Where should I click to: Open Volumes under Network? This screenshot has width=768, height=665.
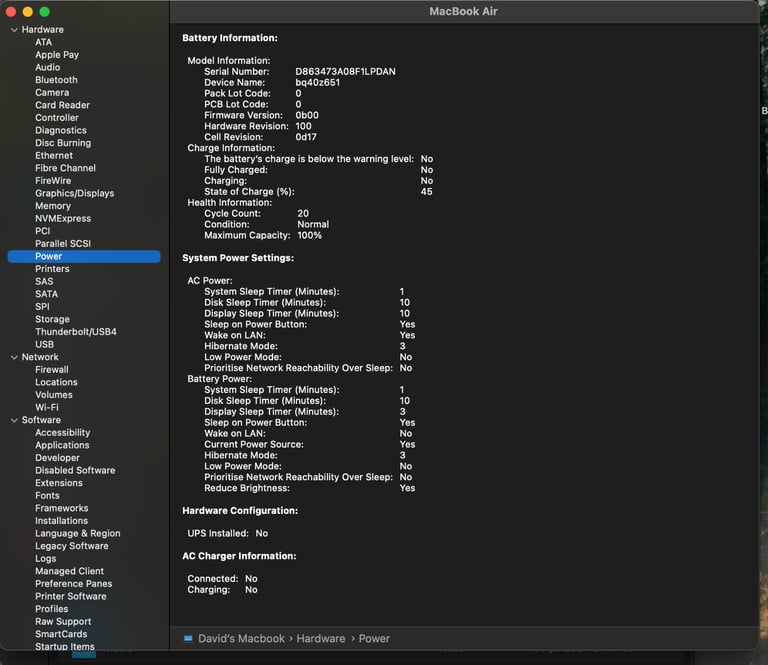(x=54, y=395)
